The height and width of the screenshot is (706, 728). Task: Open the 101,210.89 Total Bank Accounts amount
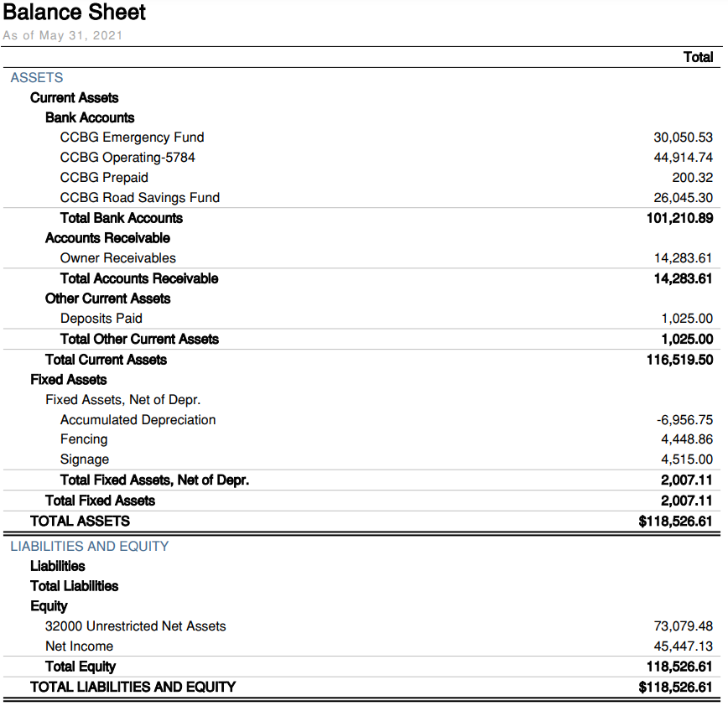pos(679,218)
